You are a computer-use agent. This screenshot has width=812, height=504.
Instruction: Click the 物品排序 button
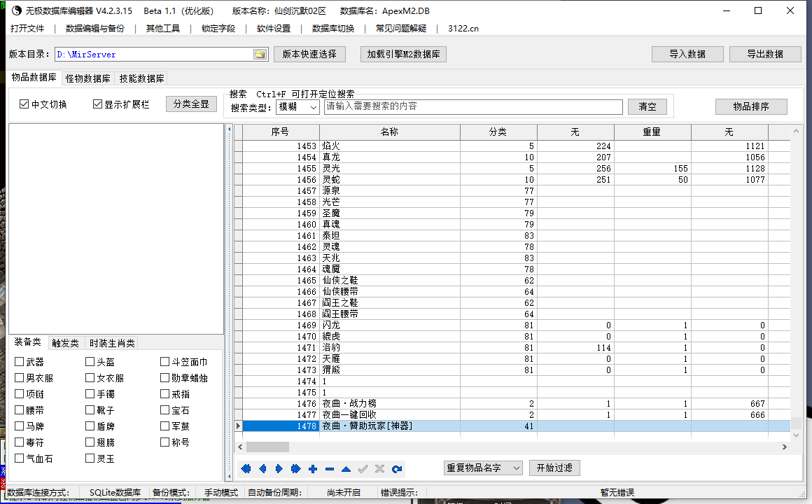click(x=751, y=106)
